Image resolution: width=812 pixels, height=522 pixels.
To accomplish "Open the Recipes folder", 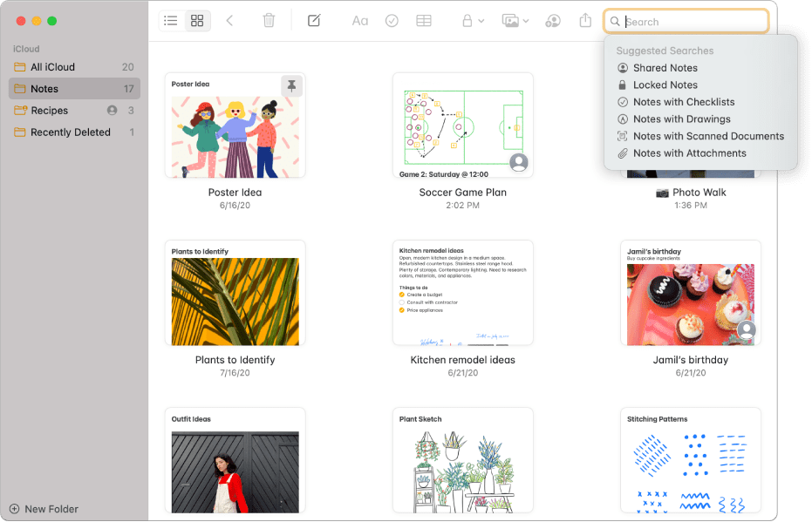I will point(55,110).
